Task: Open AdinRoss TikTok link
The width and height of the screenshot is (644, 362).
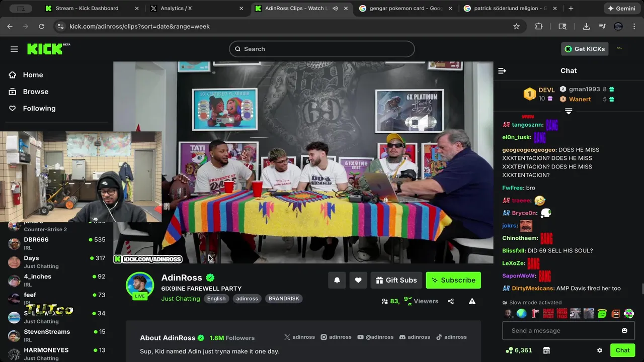Action: pyautogui.click(x=451, y=337)
